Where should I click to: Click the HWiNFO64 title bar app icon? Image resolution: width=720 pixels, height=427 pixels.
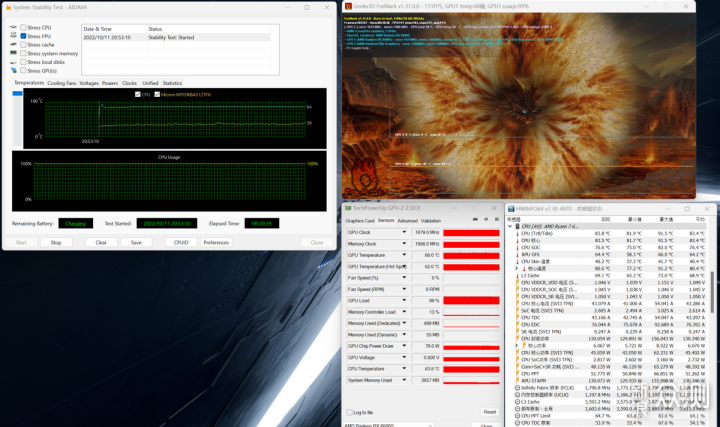click(x=511, y=209)
